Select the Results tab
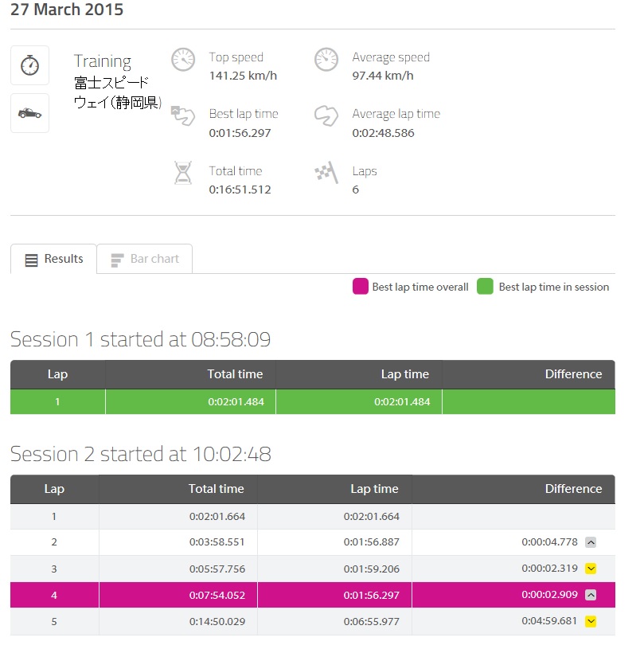This screenshot has width=644, height=649. tap(54, 259)
